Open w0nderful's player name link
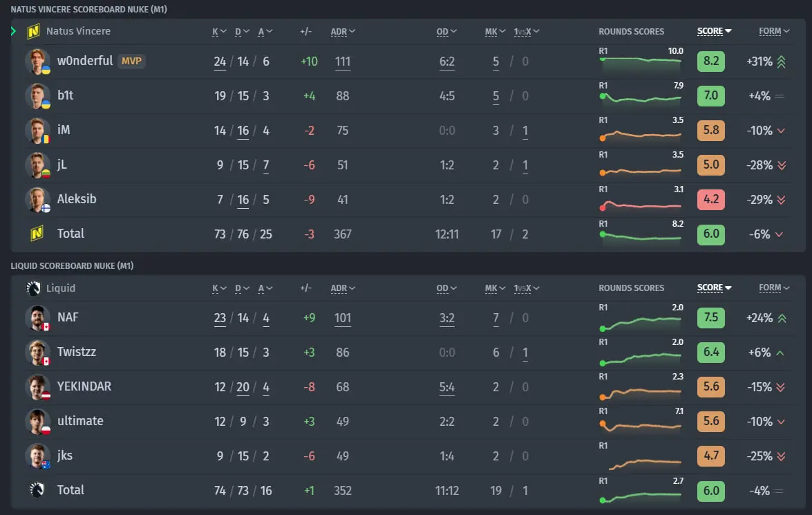The height and width of the screenshot is (515, 812). [85, 61]
